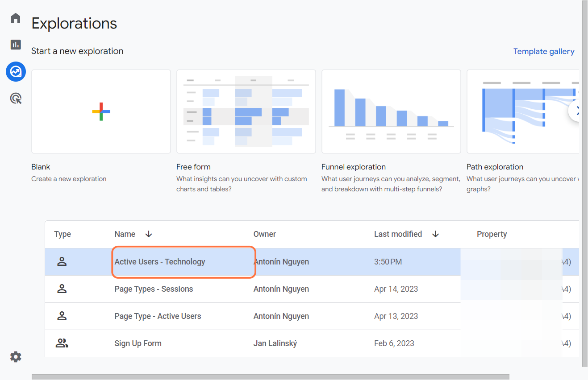Open Page Type - Active Users exploration

(158, 316)
